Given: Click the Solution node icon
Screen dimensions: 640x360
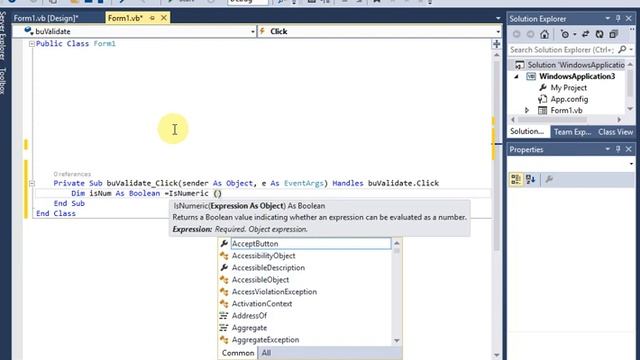Looking at the screenshot, I should 519,65.
